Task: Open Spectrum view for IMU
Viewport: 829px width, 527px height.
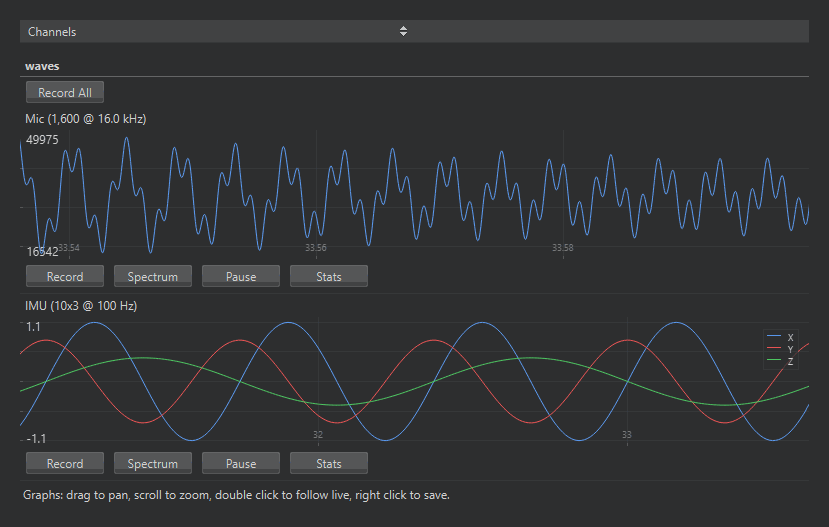Action: (153, 464)
